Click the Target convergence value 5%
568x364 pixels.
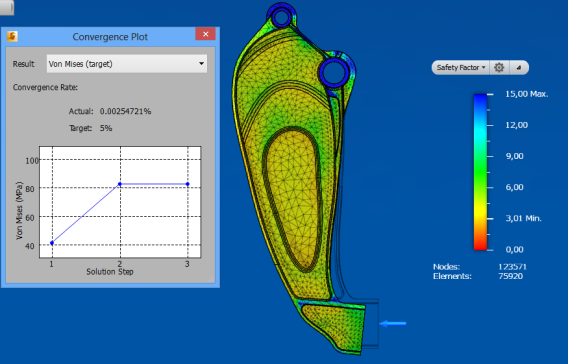tap(106, 128)
